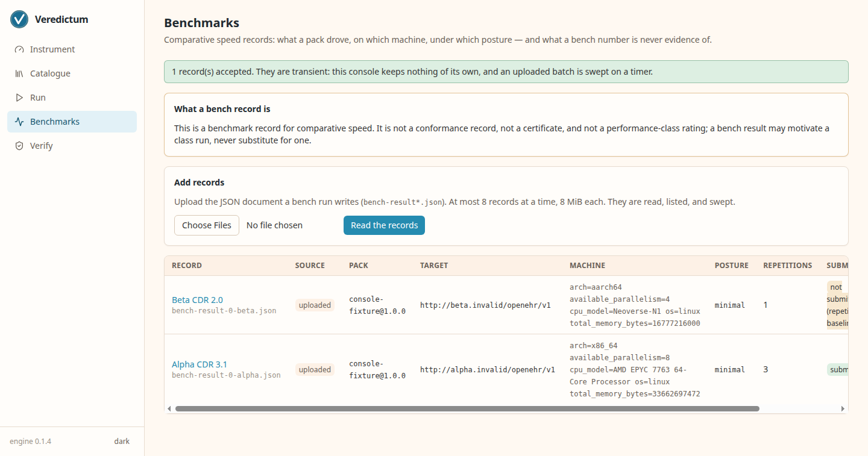Image resolution: width=868 pixels, height=456 pixels.
Task: Click the 'No file chosen' text
Action: click(274, 225)
